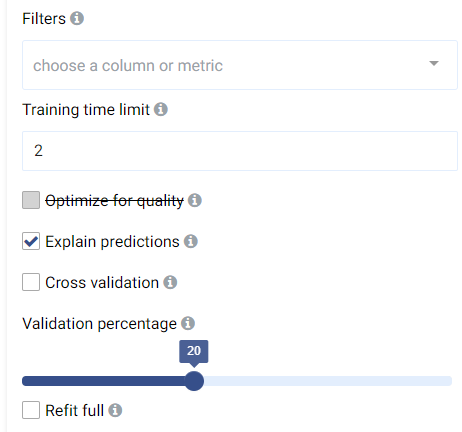Check the Refit full checkbox
This screenshot has width=462, height=432.
click(x=31, y=410)
